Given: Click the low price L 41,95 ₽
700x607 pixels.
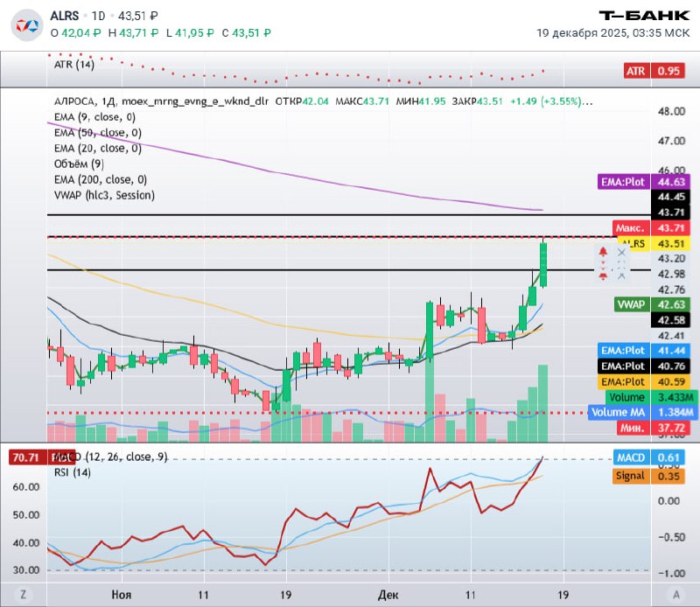Looking at the screenshot, I should 190,33.
